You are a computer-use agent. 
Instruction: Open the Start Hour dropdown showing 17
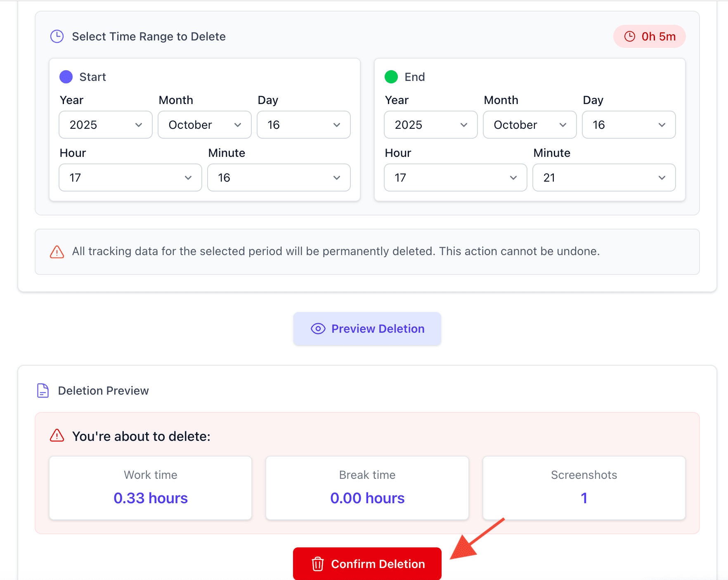point(130,178)
